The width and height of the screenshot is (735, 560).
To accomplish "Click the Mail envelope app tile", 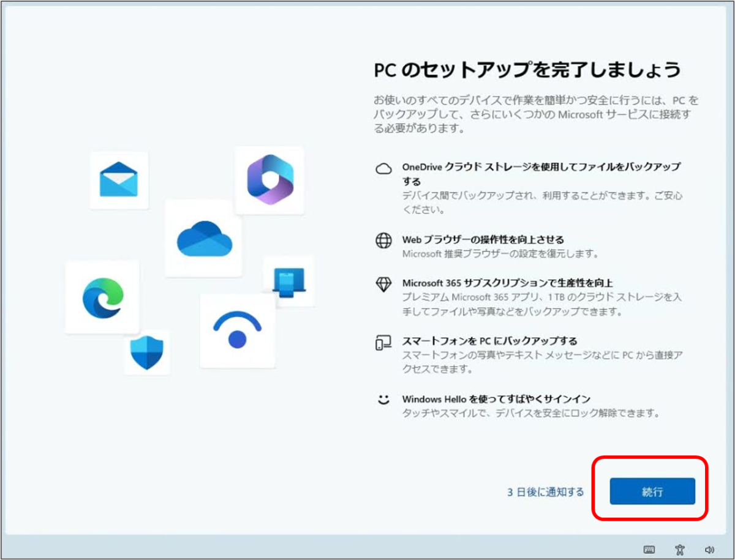I will point(119,181).
